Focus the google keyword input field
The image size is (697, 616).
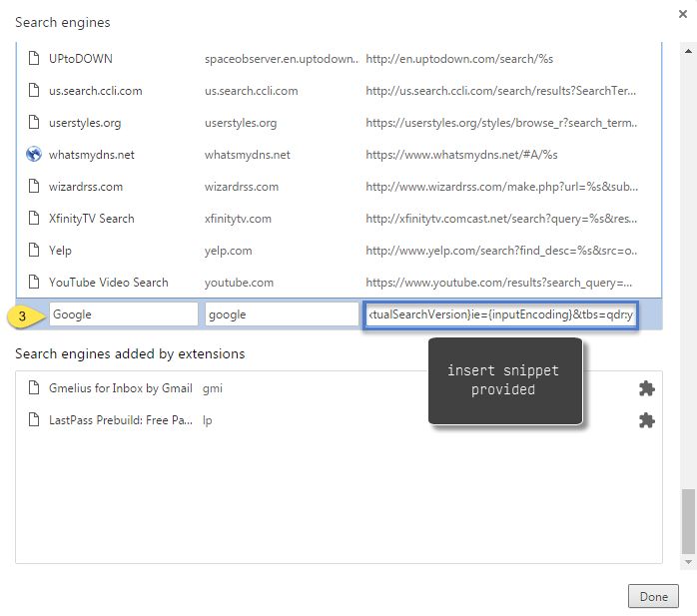tap(282, 314)
